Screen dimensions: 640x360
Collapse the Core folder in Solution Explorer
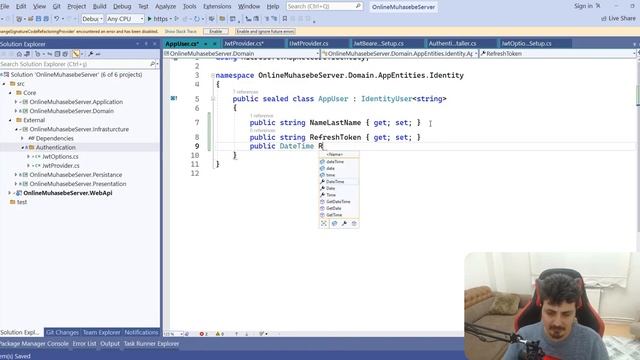pos(10,93)
